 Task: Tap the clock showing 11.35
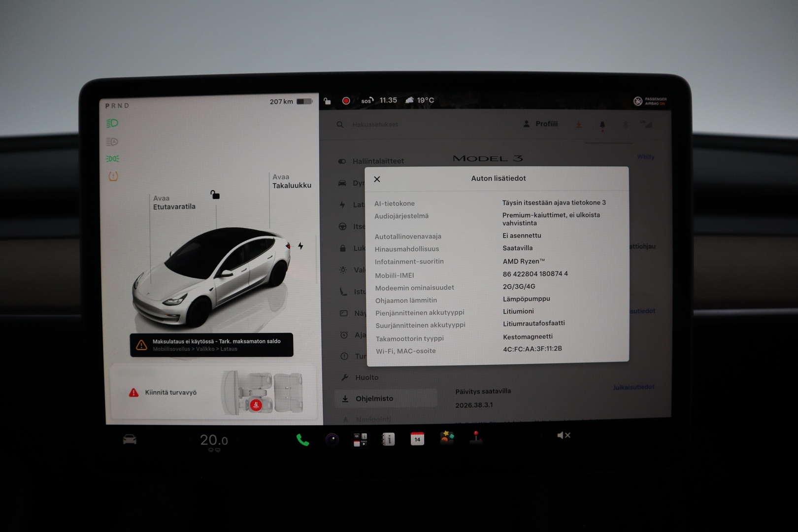tap(388, 100)
